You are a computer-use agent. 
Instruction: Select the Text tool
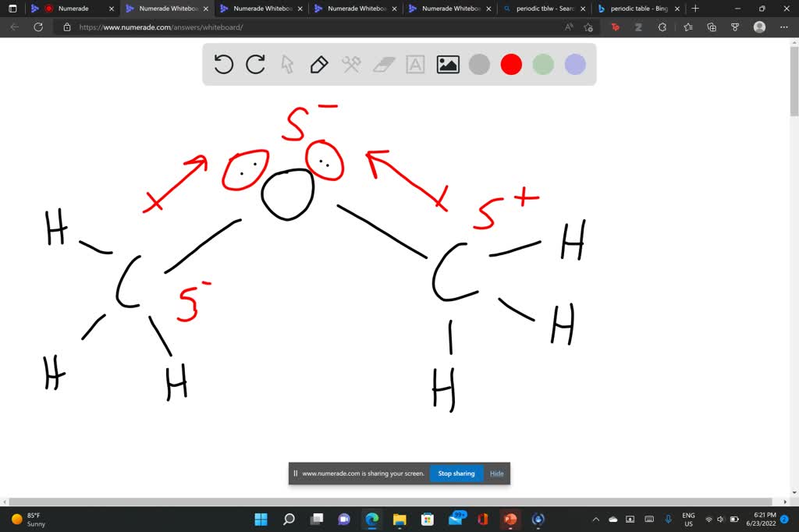(x=414, y=65)
